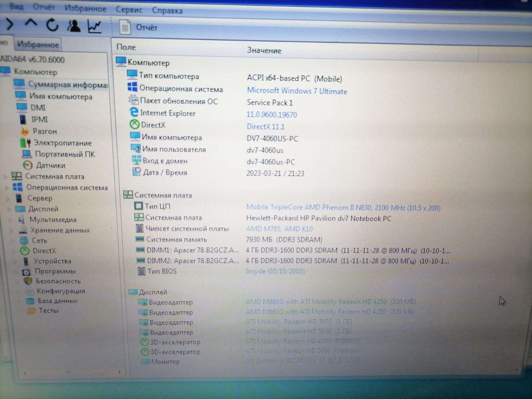
Task: Open Разгон overclock tree item
Action: click(45, 131)
